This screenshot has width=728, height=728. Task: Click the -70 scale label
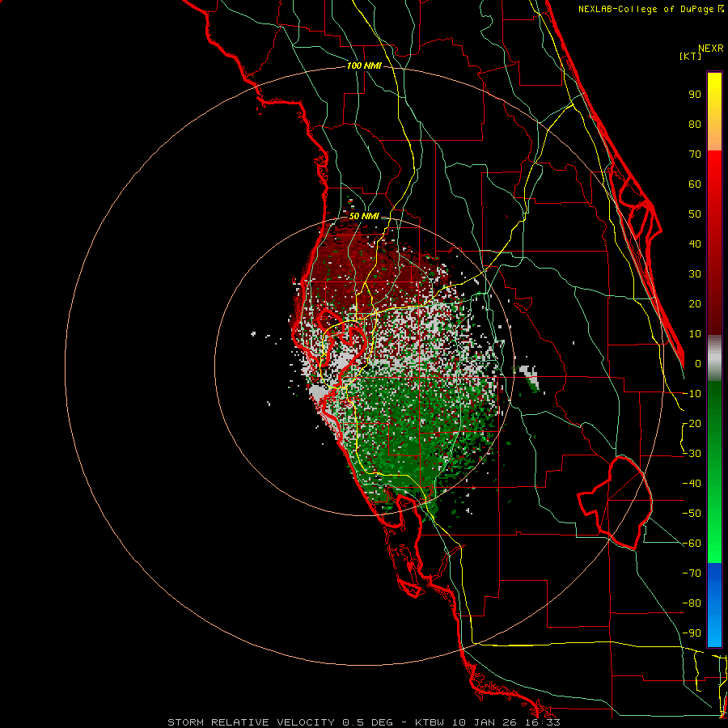(x=692, y=574)
